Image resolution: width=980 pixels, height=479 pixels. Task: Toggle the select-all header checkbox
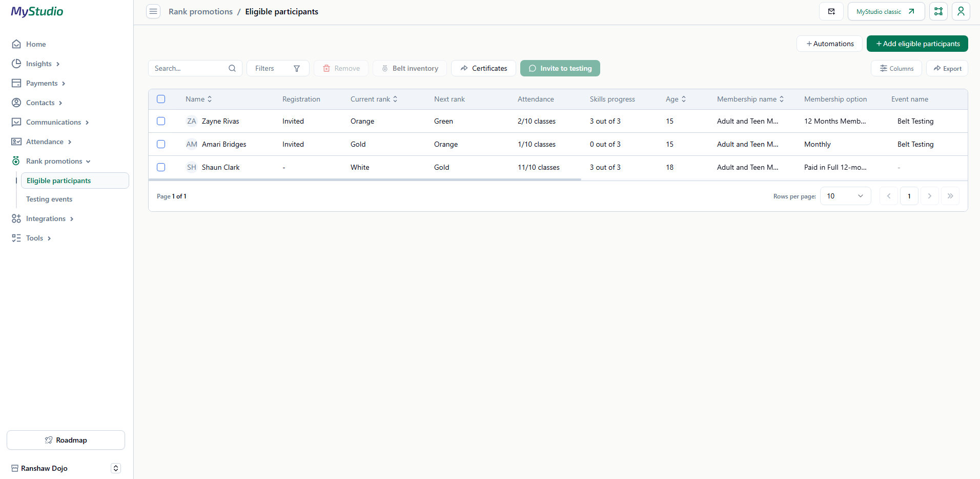[161, 99]
